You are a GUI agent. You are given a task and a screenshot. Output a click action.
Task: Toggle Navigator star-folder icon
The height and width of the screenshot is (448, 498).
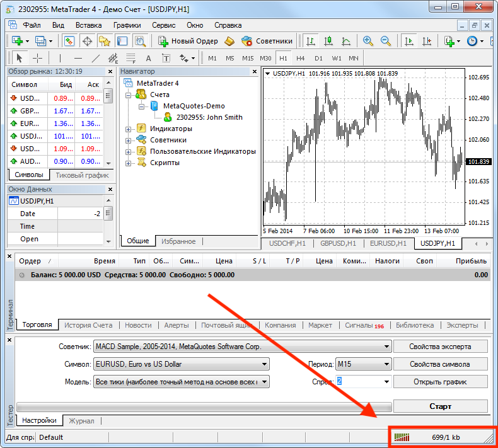(105, 41)
